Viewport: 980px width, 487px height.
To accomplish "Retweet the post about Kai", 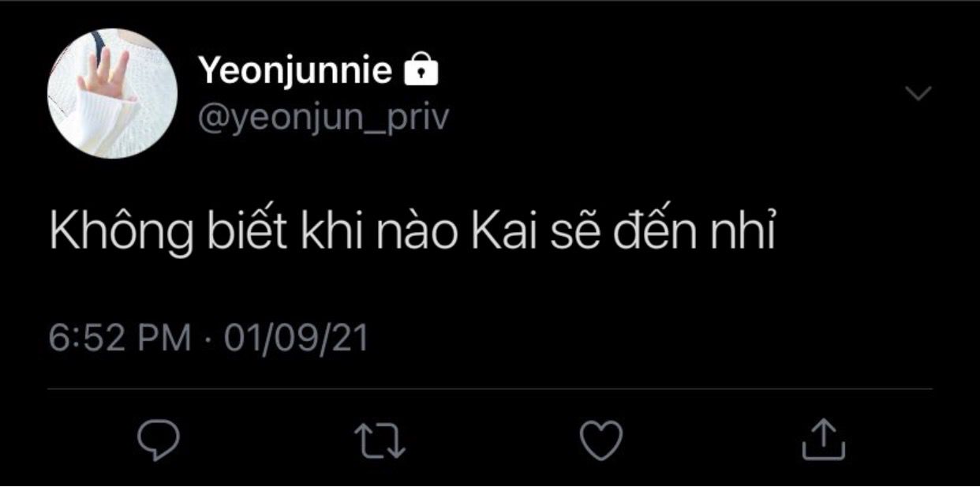I will point(381,440).
